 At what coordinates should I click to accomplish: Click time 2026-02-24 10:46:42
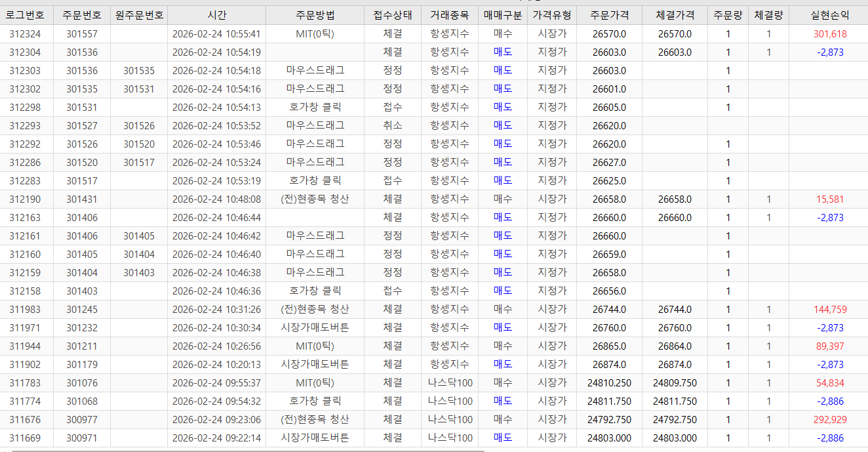(x=216, y=236)
